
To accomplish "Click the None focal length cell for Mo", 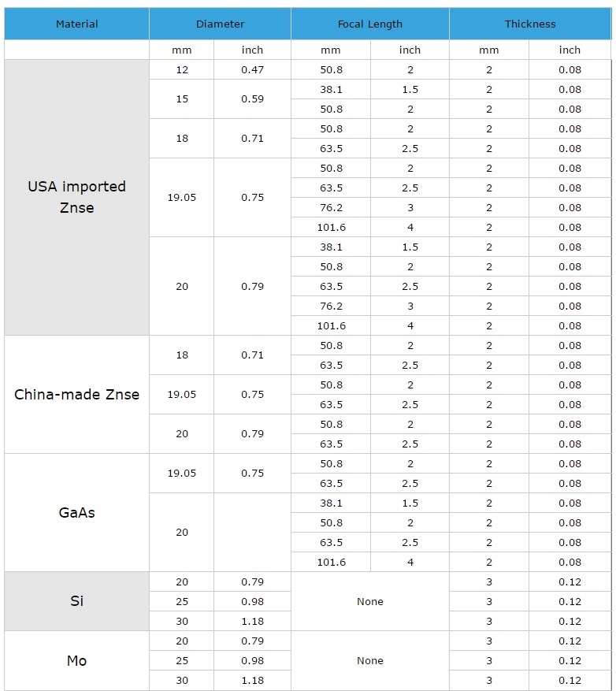I will pos(369,660).
